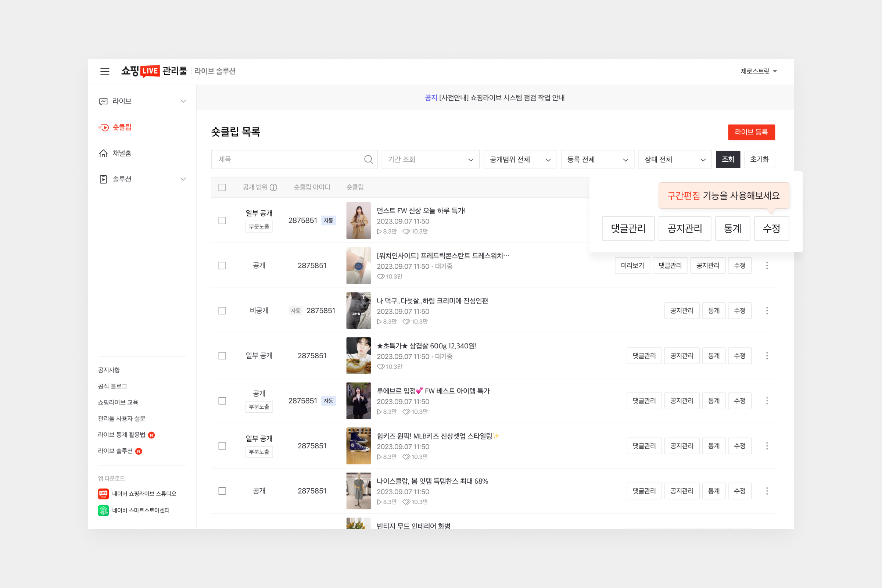Check the box for 던스트 FW 신상 row
Image resolution: width=882 pixels, height=588 pixels.
coord(222,220)
